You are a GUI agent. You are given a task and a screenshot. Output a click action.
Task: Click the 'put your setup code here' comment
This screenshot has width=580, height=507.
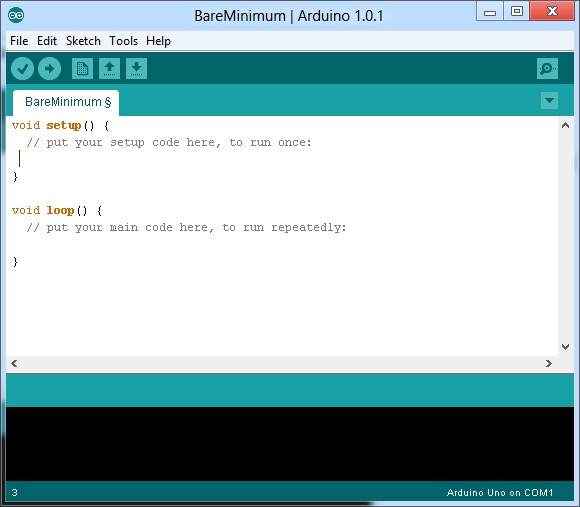pyautogui.click(x=169, y=142)
